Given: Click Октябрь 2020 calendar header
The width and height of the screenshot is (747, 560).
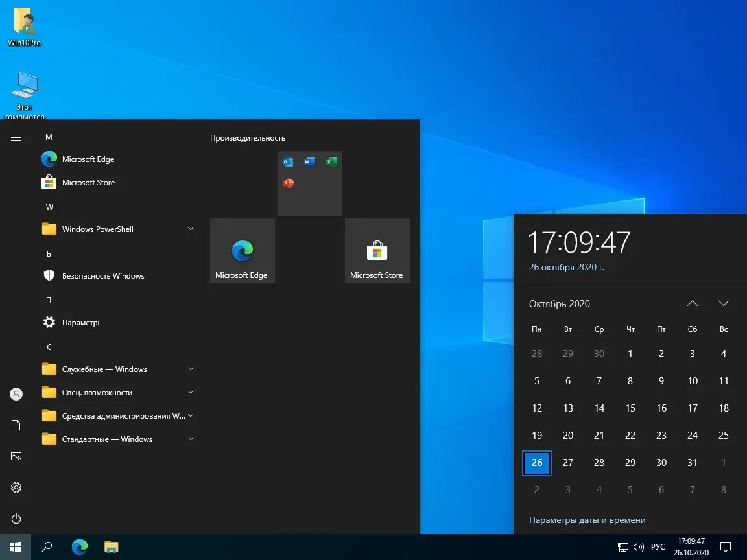Looking at the screenshot, I should (560, 303).
